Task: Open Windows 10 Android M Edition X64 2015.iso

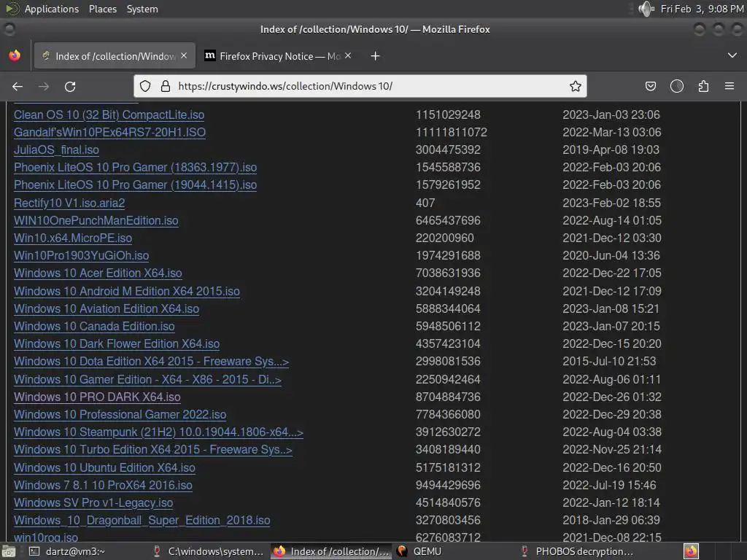Action: coord(127,291)
